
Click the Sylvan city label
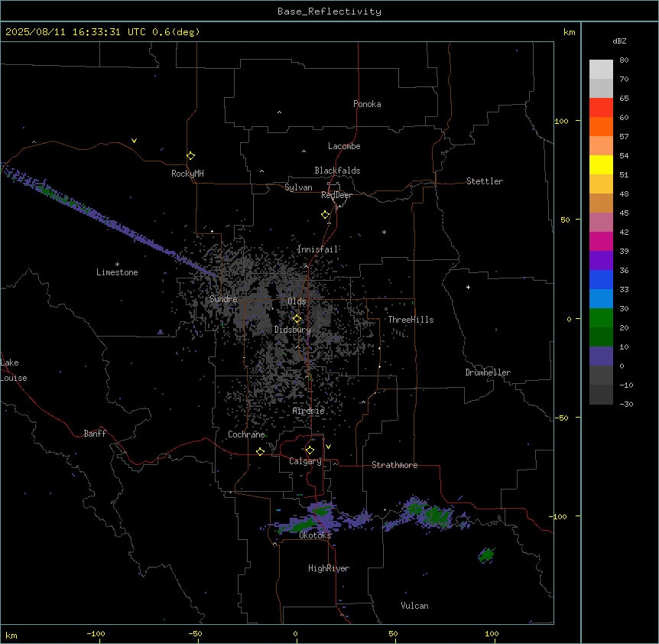(x=298, y=187)
